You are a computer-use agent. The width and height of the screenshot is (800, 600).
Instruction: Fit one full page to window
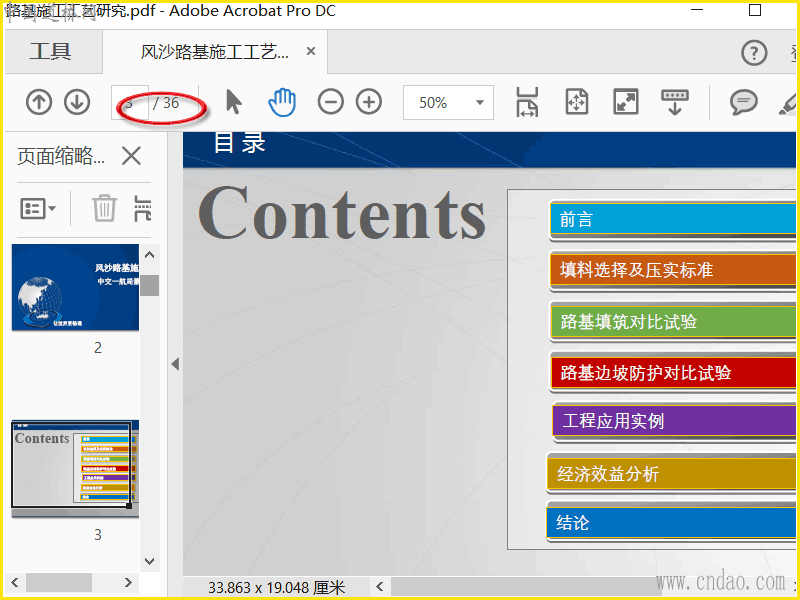(577, 102)
